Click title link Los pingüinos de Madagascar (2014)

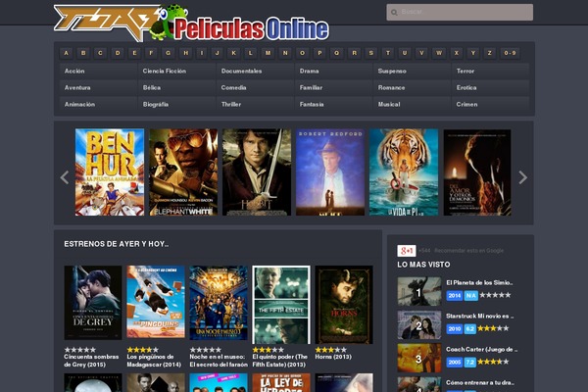pyautogui.click(x=154, y=361)
